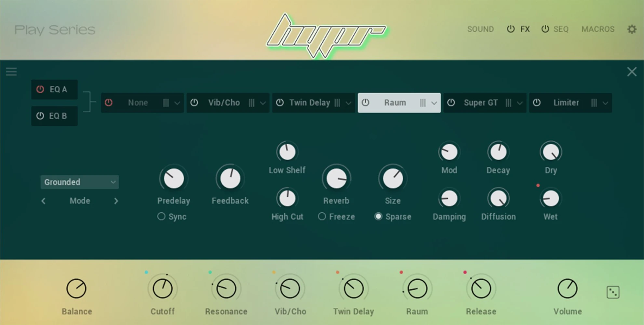Image resolution: width=644 pixels, height=325 pixels.
Task: Adjust the Volume knob
Action: tap(568, 288)
